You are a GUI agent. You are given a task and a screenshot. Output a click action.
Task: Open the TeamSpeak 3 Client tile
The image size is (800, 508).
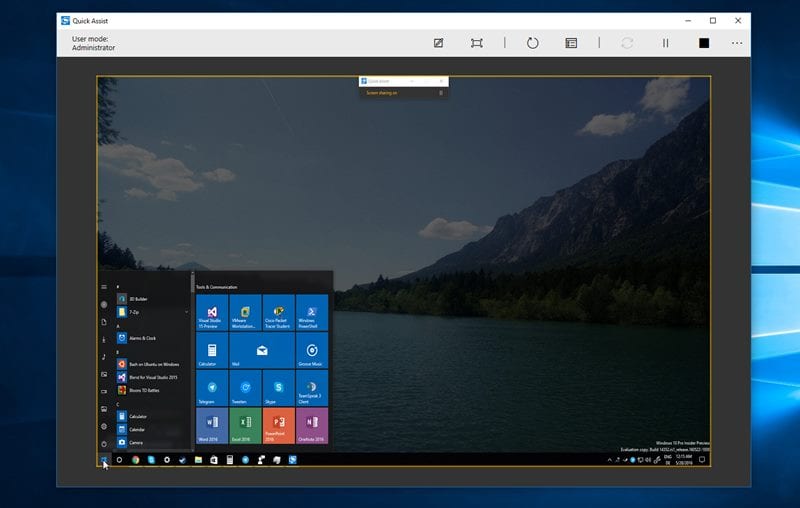click(312, 388)
